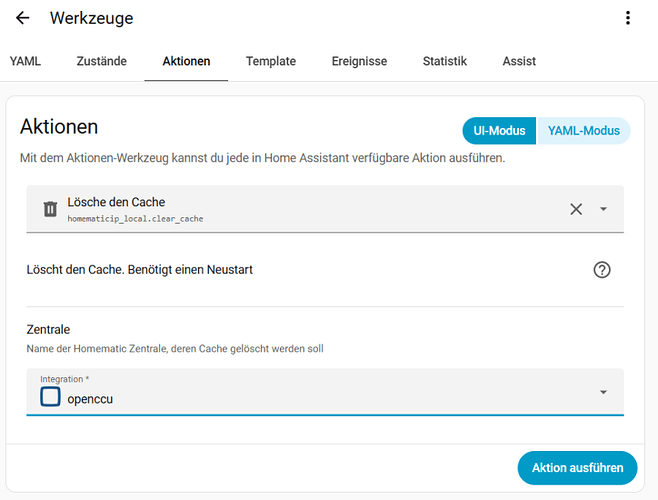Viewport: 658px width, 500px height.
Task: Open the three-dot overflow menu
Action: point(628,18)
